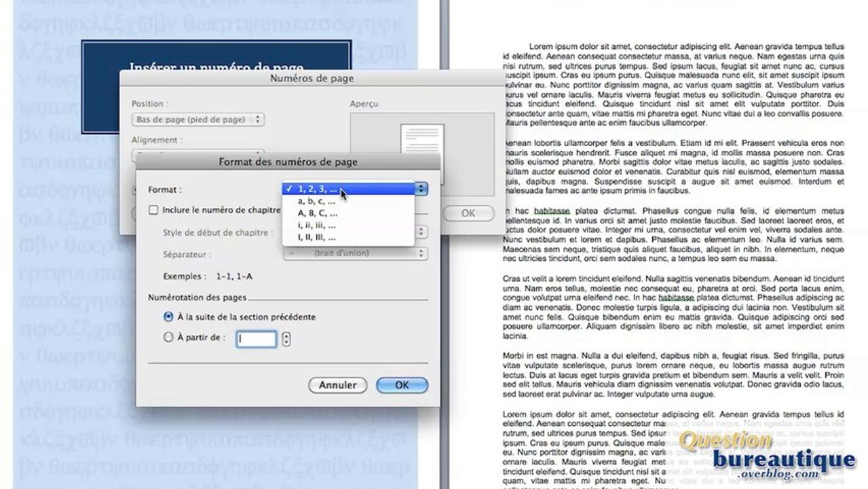Select the "À partir de" radio button
This screenshot has height=489, width=868.
pyautogui.click(x=168, y=337)
